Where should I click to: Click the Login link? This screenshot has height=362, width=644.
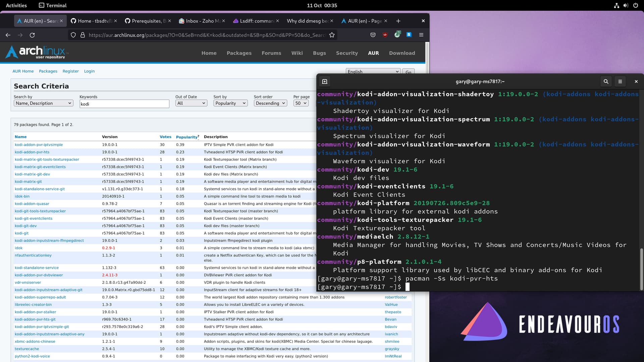point(89,71)
